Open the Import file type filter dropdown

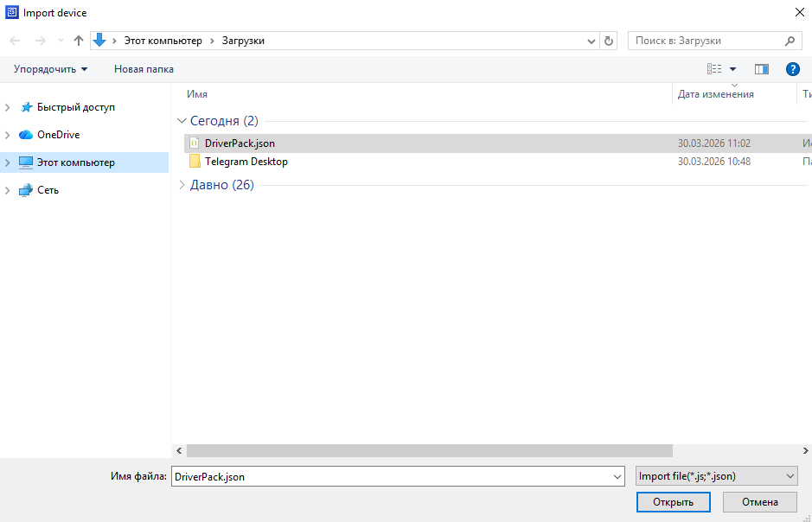click(x=716, y=476)
